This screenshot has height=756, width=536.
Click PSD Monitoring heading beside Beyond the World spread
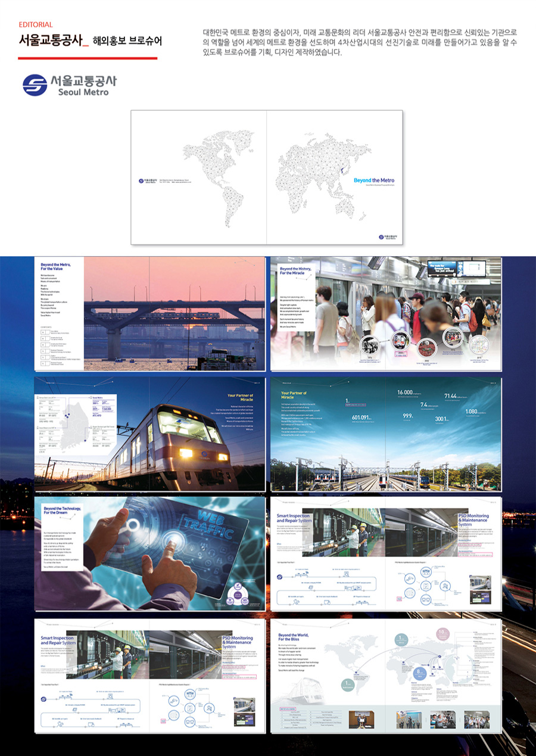(236, 641)
